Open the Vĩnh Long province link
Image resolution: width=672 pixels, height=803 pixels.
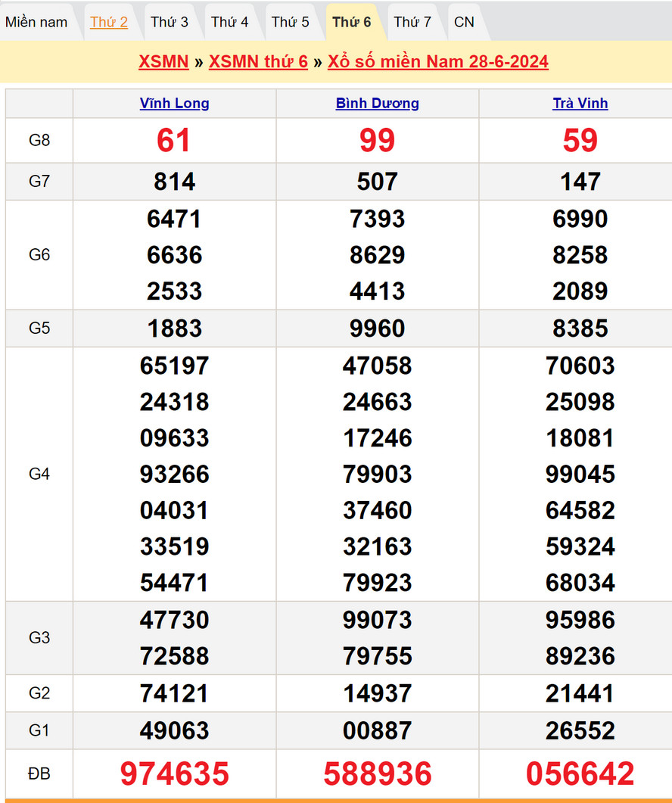tap(175, 104)
